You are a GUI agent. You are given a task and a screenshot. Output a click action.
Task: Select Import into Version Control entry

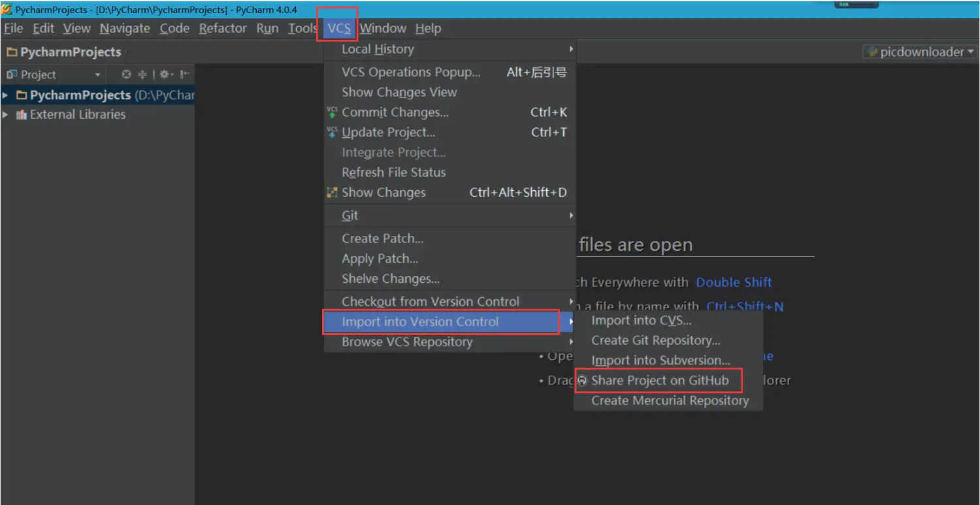coord(449,321)
